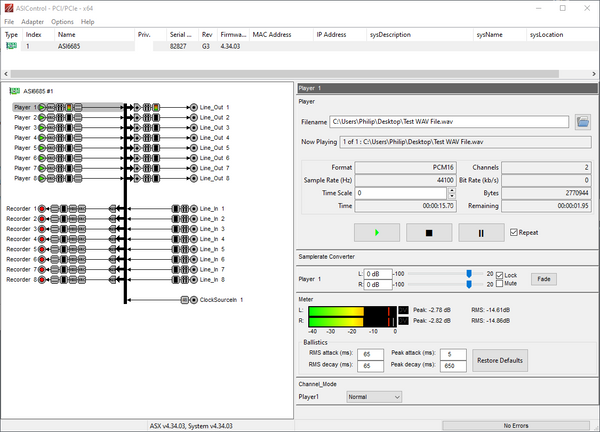Image resolution: width=600 pixels, height=432 pixels.
Task: Open the Help menu
Action: click(x=88, y=22)
